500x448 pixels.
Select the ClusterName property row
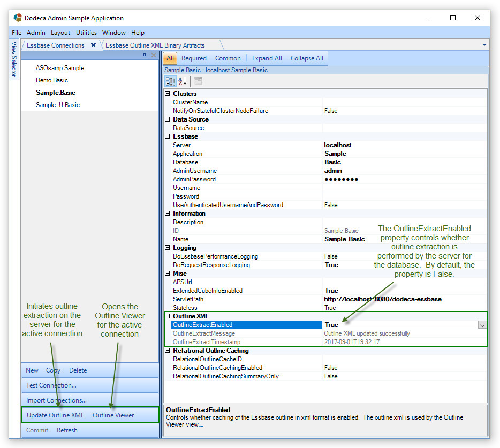click(x=325, y=102)
